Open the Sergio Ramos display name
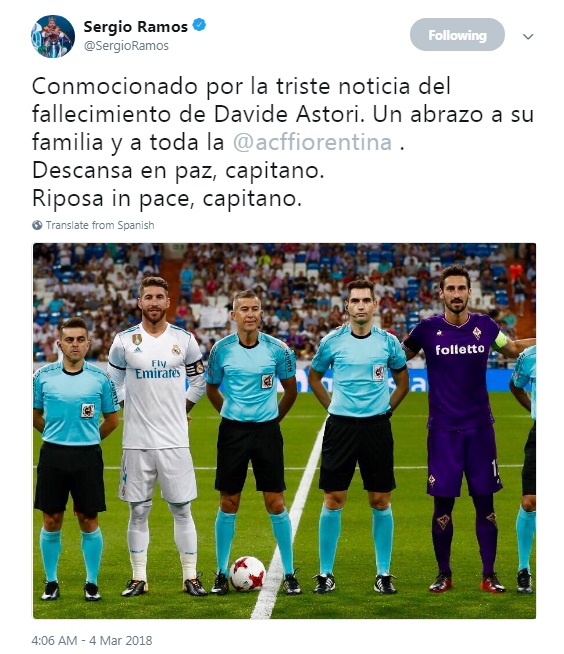564x654 pixels. pos(136,27)
